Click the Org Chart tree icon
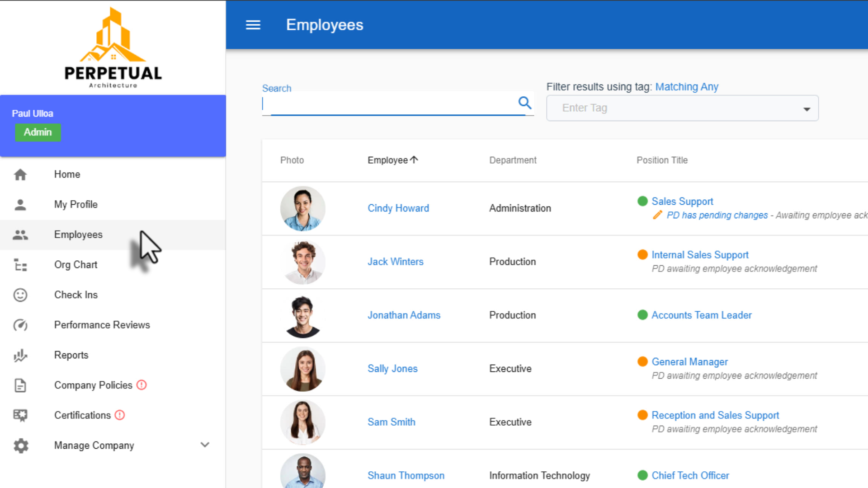 [20, 265]
